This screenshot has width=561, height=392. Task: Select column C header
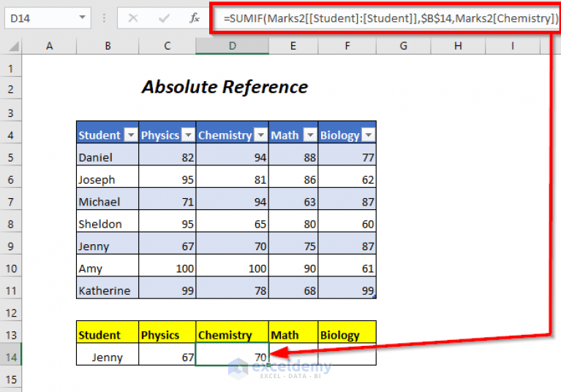pos(167,46)
